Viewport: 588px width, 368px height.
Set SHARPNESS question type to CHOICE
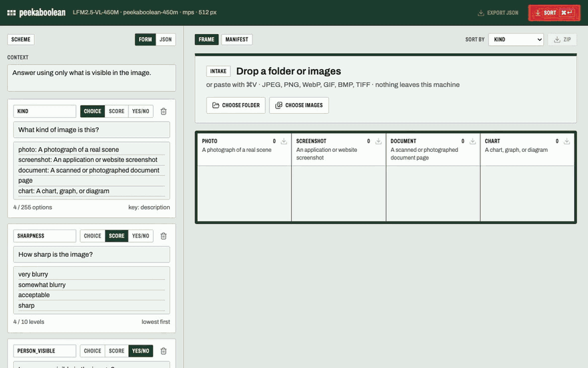pos(92,236)
